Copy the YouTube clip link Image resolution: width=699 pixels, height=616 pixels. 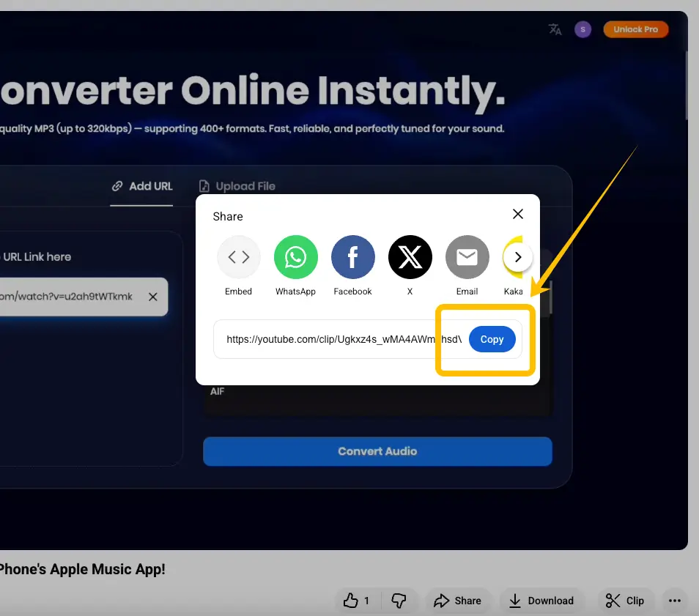coord(492,339)
